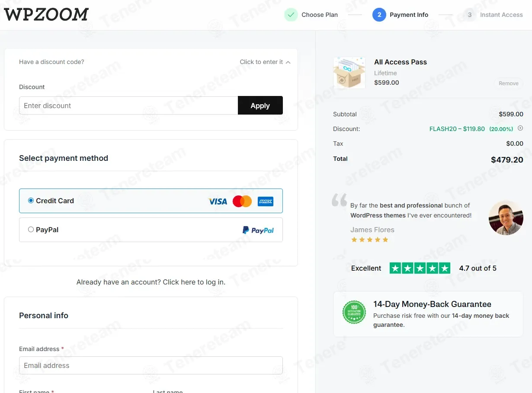Apply the discount code

click(x=260, y=105)
